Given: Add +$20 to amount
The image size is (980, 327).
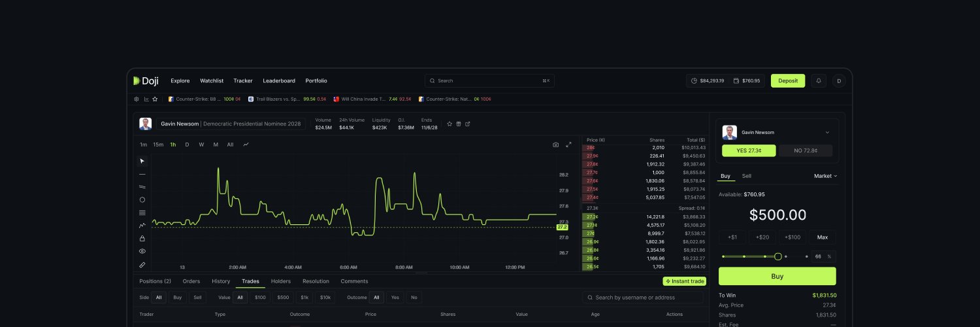Looking at the screenshot, I should (x=762, y=237).
